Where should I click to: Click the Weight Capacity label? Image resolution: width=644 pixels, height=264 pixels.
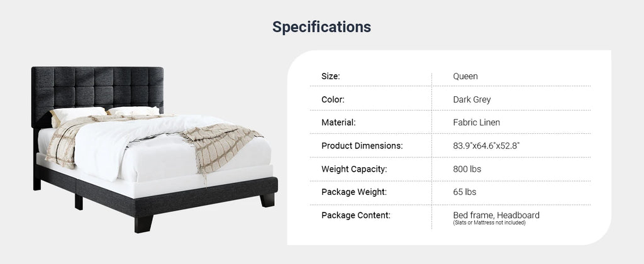pyautogui.click(x=354, y=169)
